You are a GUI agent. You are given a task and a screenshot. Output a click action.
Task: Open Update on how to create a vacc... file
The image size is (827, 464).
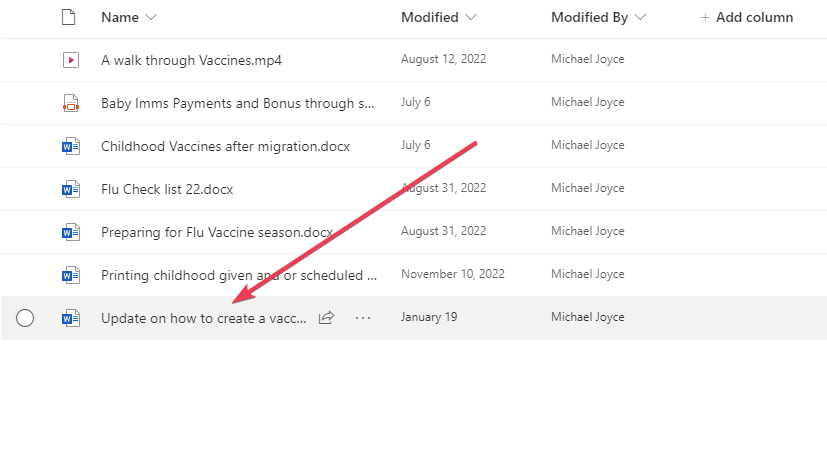pos(204,318)
